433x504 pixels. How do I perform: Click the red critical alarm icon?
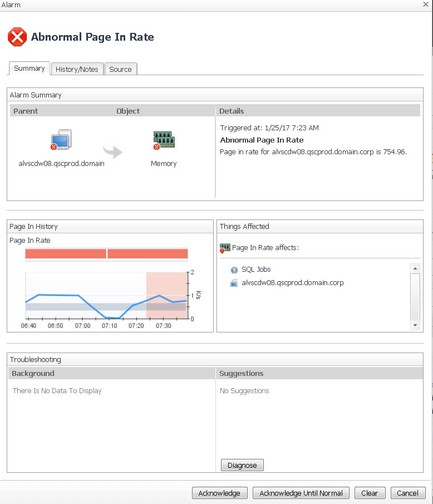[17, 37]
